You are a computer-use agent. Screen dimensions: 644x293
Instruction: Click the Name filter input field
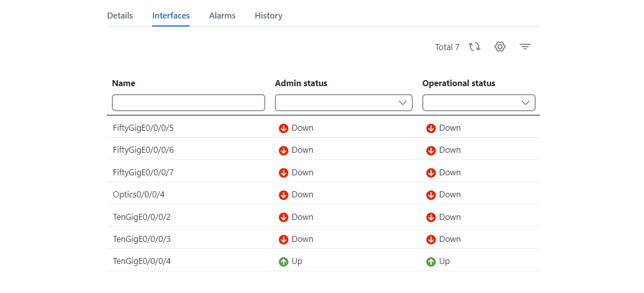point(189,103)
